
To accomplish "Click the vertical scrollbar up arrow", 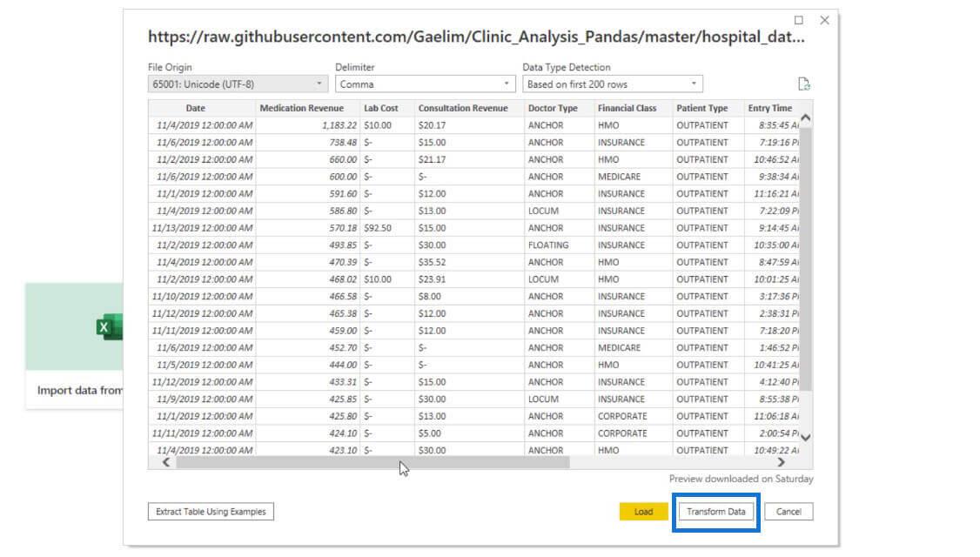I will [x=806, y=117].
